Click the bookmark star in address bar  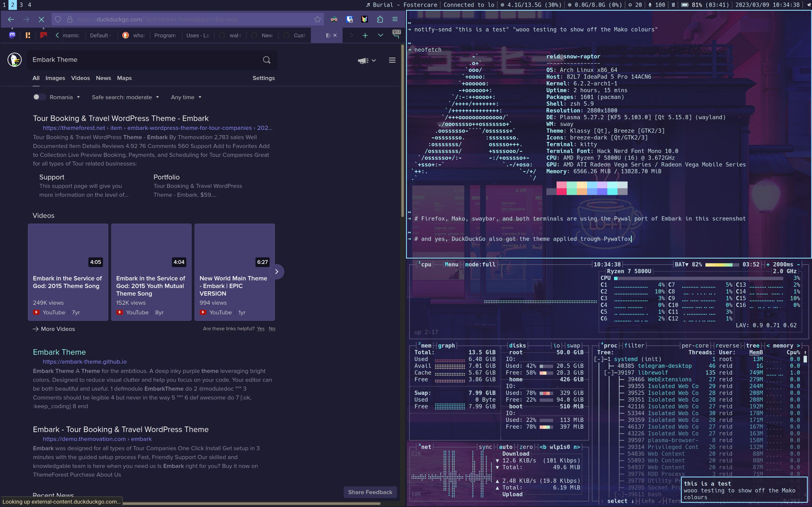(x=317, y=19)
